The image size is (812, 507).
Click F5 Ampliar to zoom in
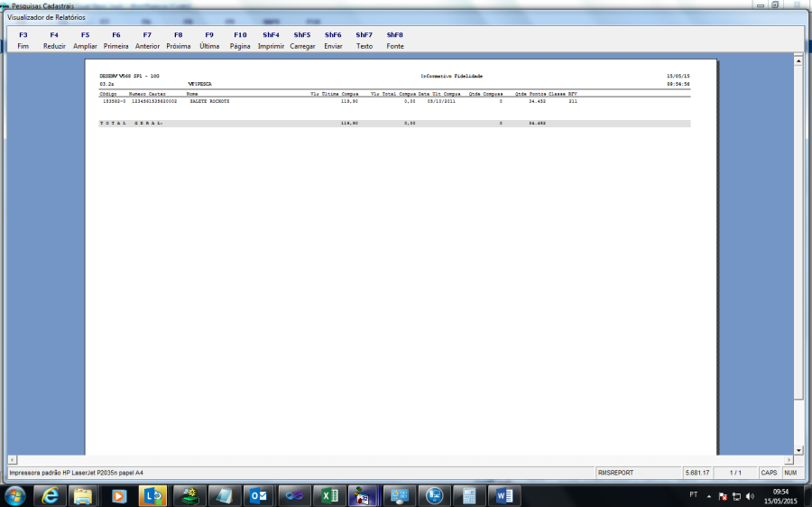tap(85, 41)
